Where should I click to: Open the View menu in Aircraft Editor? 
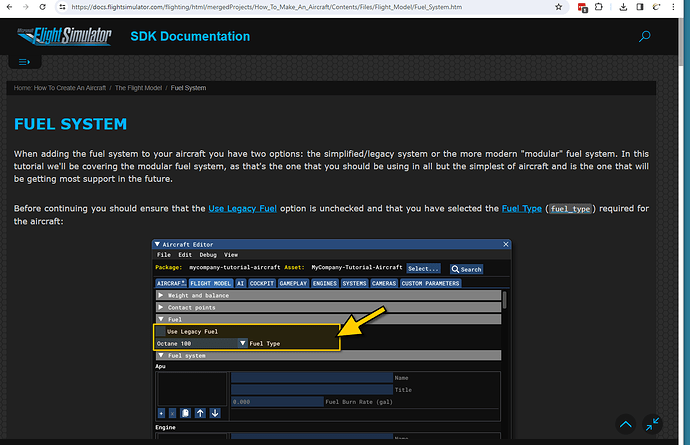[x=231, y=255]
